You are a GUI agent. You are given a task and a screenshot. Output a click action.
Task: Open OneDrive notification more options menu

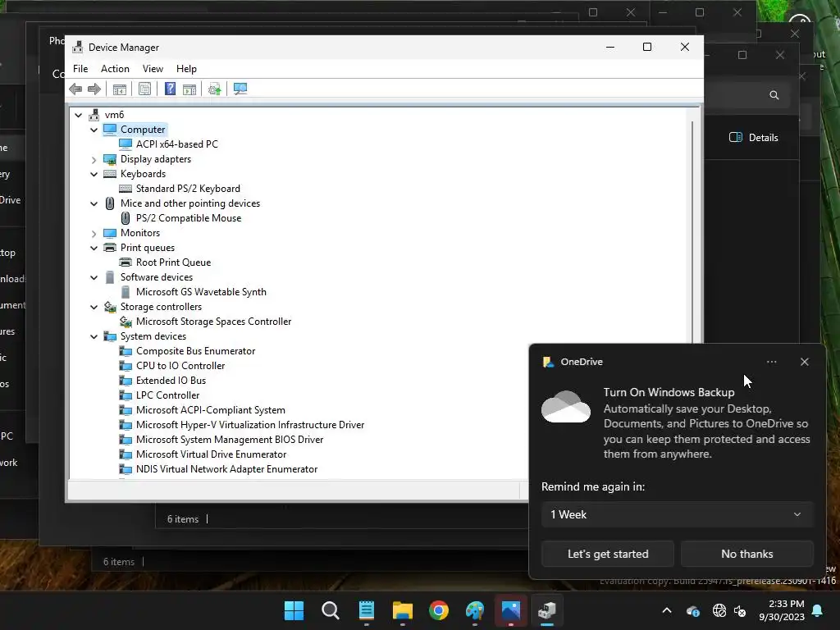(x=771, y=362)
